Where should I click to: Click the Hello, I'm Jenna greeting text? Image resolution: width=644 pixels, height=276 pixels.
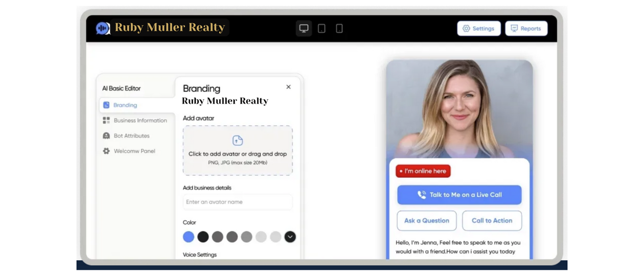[458, 247]
